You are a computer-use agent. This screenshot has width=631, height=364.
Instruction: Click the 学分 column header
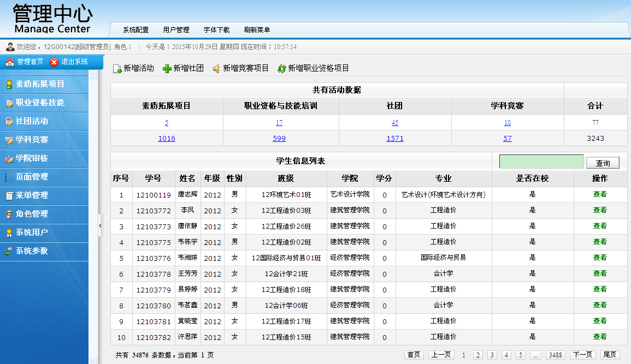(x=384, y=178)
